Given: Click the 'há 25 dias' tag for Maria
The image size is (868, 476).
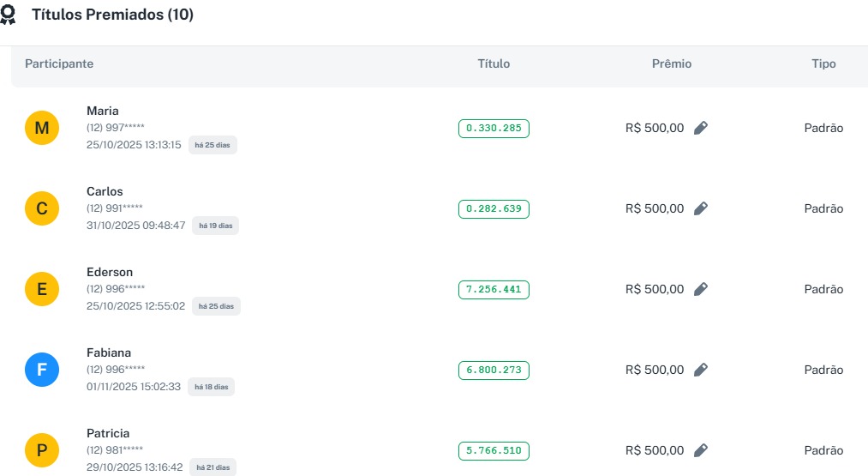Looking at the screenshot, I should 213,145.
